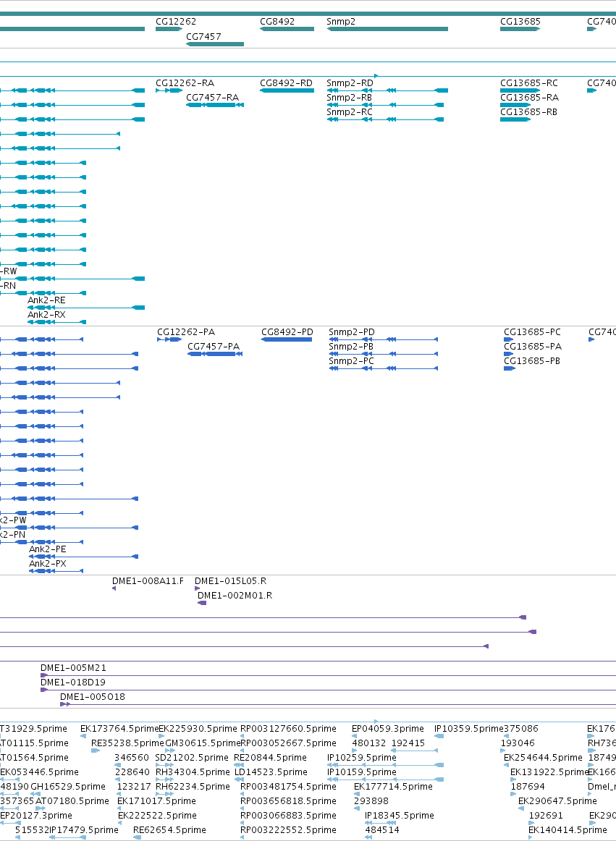This screenshot has width=616, height=841.
Task: Click the EK171017.5prime EST label
Action: [x=156, y=801]
